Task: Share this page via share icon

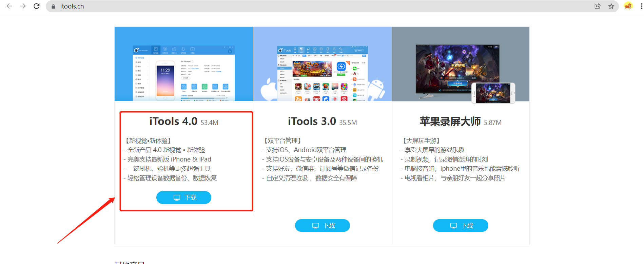Action: click(x=598, y=6)
